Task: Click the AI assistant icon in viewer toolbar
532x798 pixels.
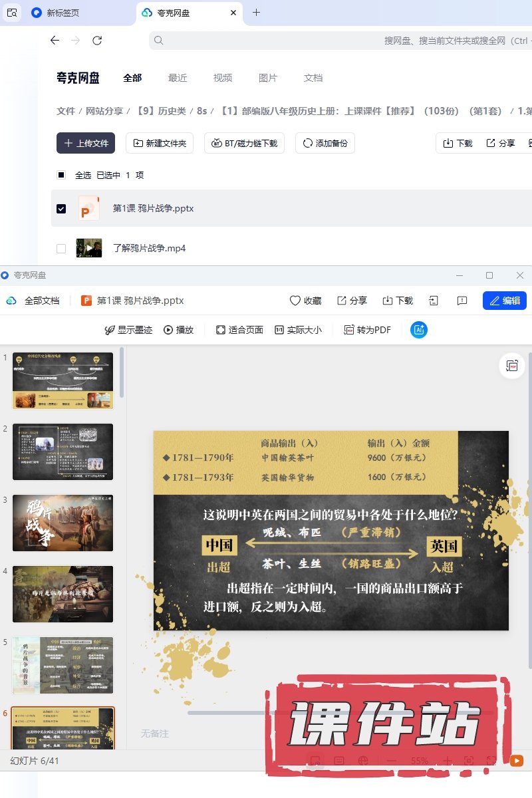Action: point(418,330)
